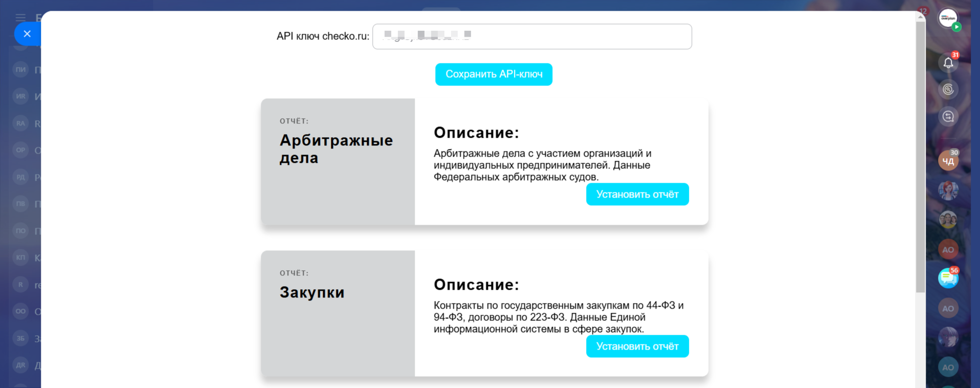Click the API ключ checko.ru input field

click(x=532, y=36)
